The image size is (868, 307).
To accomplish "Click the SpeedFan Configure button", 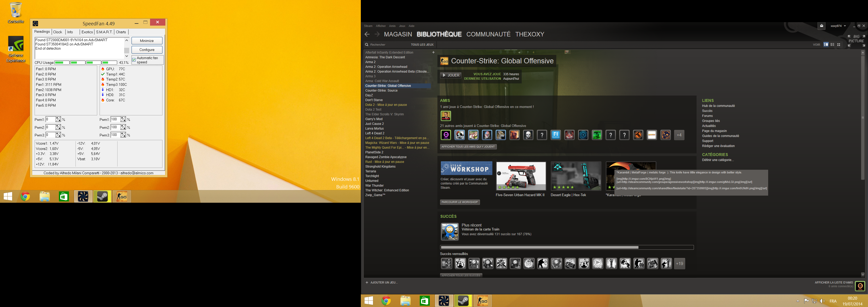I will click(147, 50).
